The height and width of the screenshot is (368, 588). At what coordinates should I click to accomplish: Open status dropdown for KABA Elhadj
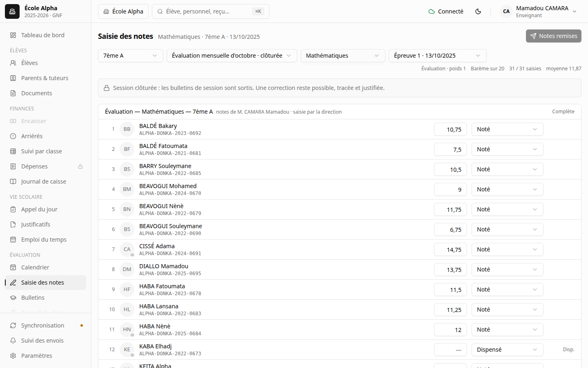tap(508, 350)
